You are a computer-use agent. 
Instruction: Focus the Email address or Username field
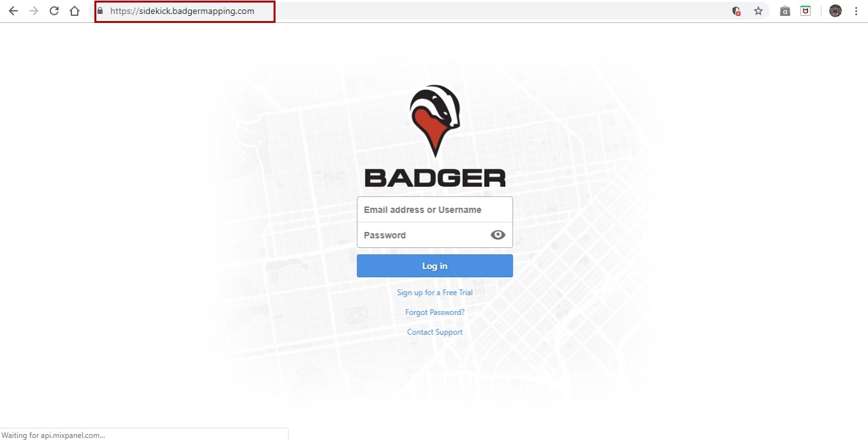pyautogui.click(x=435, y=210)
